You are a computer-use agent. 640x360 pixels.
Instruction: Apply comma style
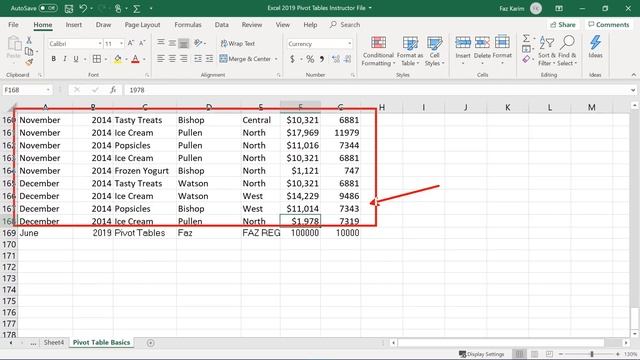tap(322, 59)
